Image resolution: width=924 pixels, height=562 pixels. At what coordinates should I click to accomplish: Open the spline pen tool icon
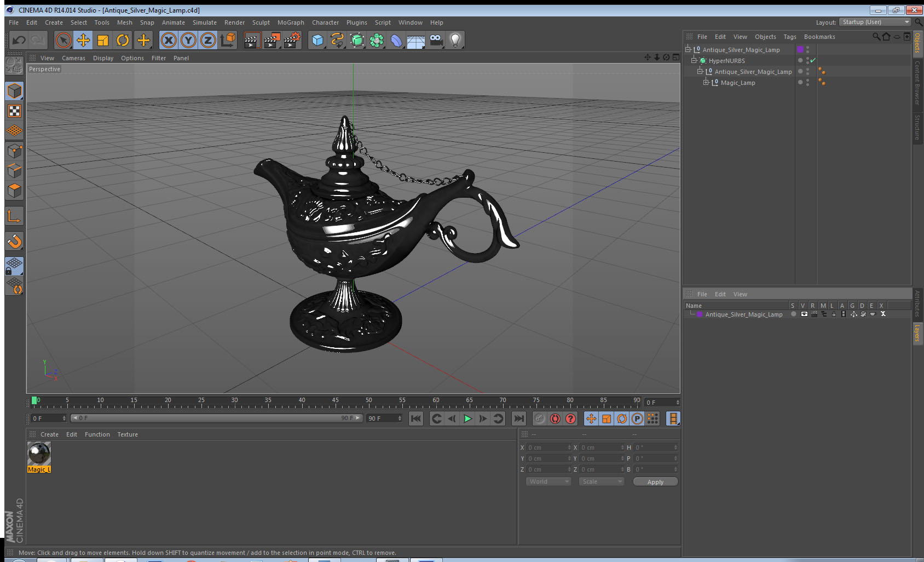[337, 40]
